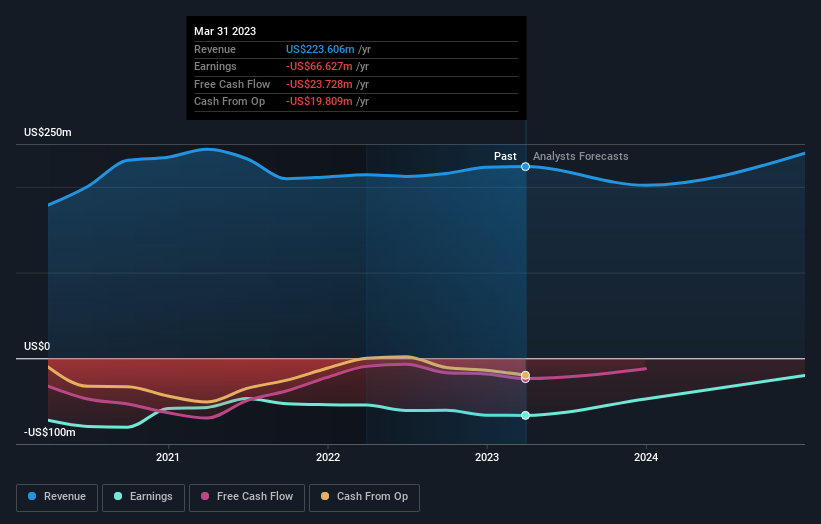821x524 pixels.
Task: Click the US$223.606m revenue value in tooltip
Action: point(320,49)
